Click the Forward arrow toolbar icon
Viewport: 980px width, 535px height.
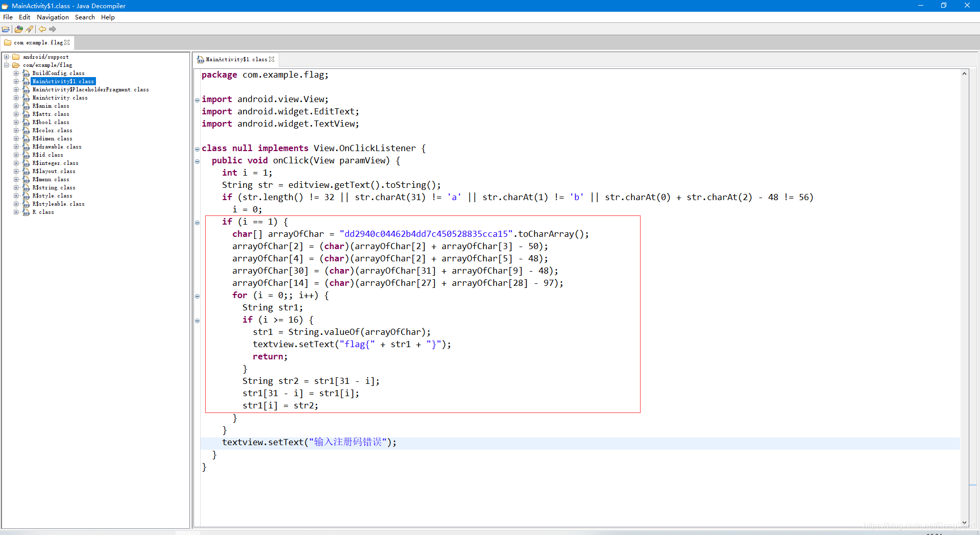53,29
